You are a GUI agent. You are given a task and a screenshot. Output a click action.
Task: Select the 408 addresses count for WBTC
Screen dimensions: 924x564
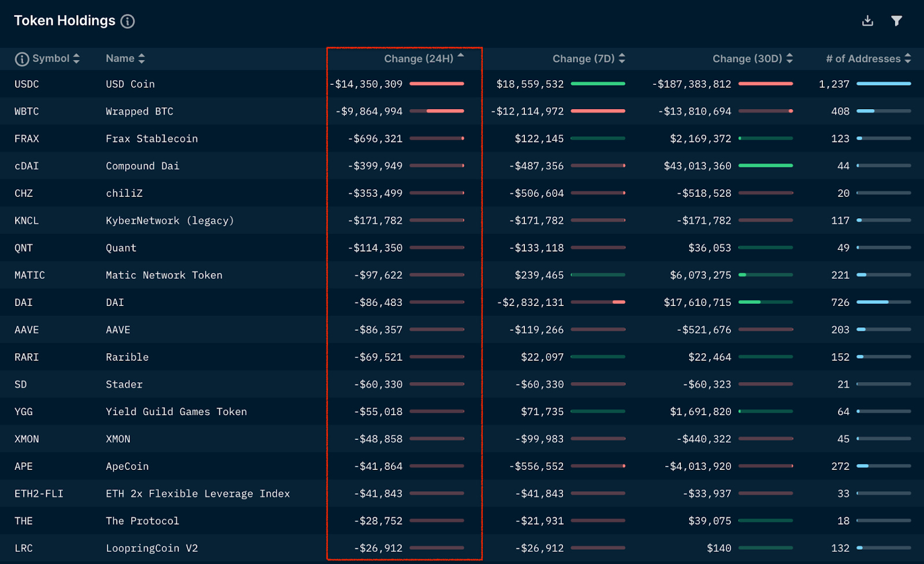point(840,111)
